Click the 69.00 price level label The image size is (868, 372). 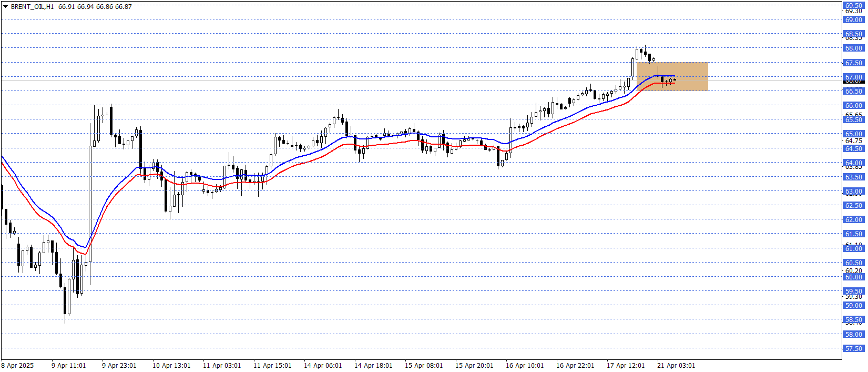pos(854,19)
